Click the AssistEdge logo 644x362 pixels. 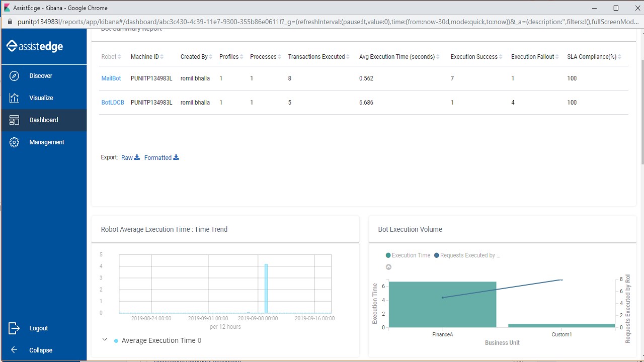pos(35,46)
